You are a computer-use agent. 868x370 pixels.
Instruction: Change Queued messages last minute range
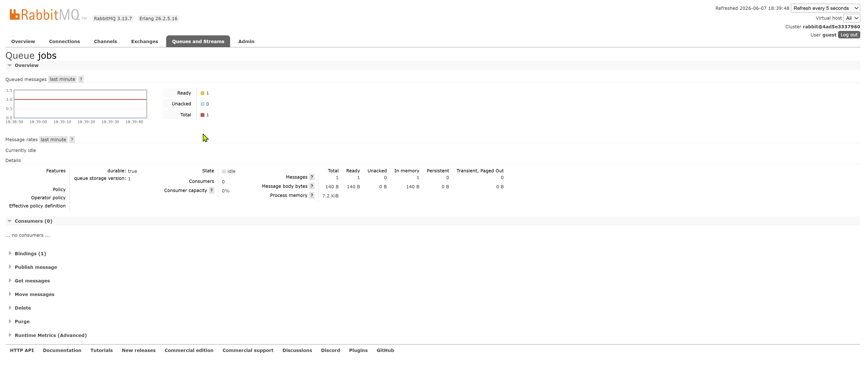pyautogui.click(x=62, y=79)
